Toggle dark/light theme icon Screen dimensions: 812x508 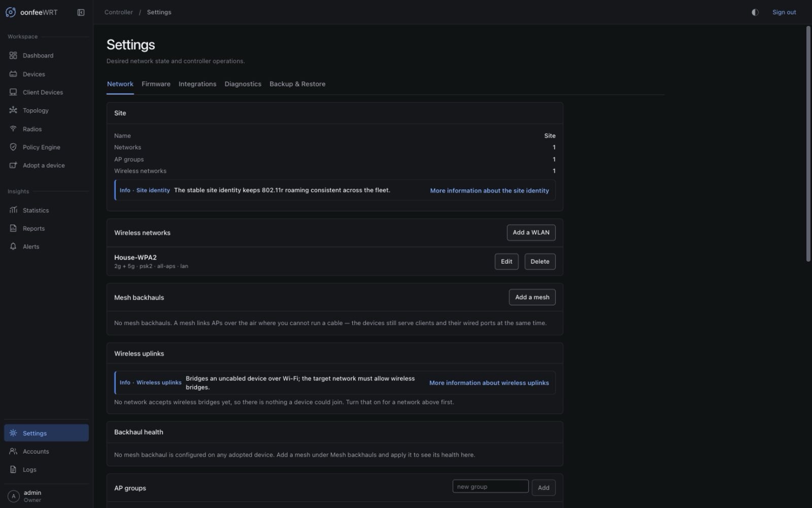point(755,12)
